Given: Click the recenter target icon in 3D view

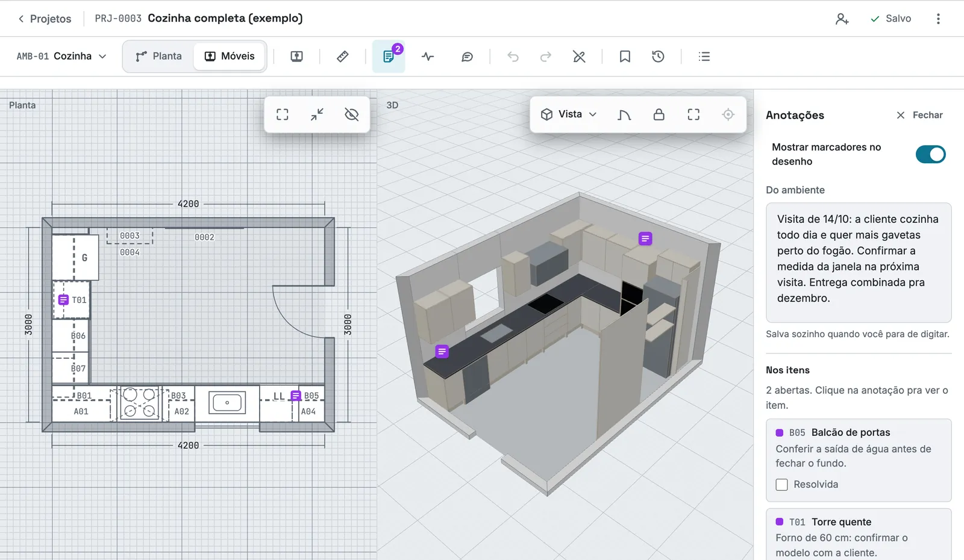Looking at the screenshot, I should (728, 114).
